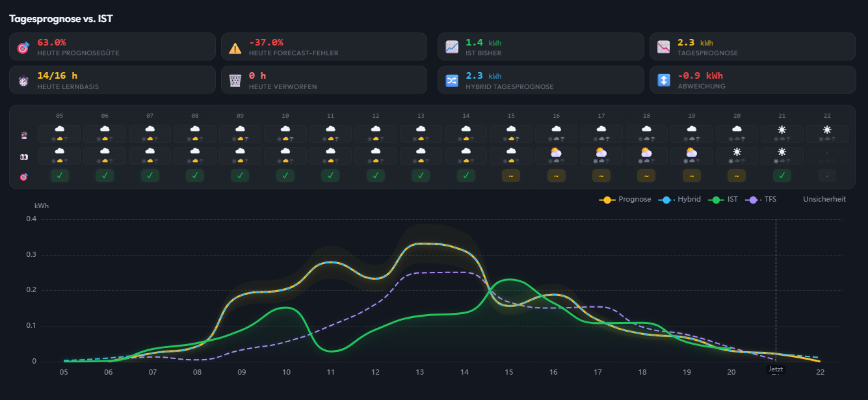The width and height of the screenshot is (868, 400).
Task: Click the warning triangle icon for Forecast-Fehler
Action: coord(235,47)
